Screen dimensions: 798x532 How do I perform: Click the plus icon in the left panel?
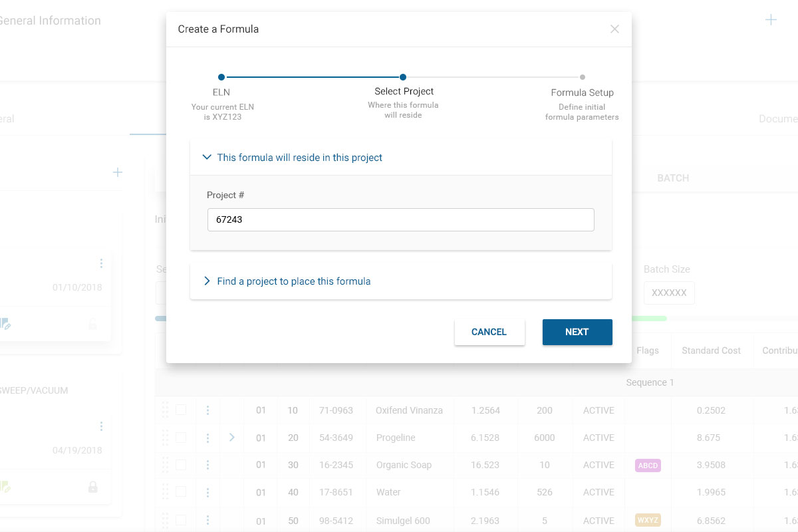pyautogui.click(x=118, y=172)
